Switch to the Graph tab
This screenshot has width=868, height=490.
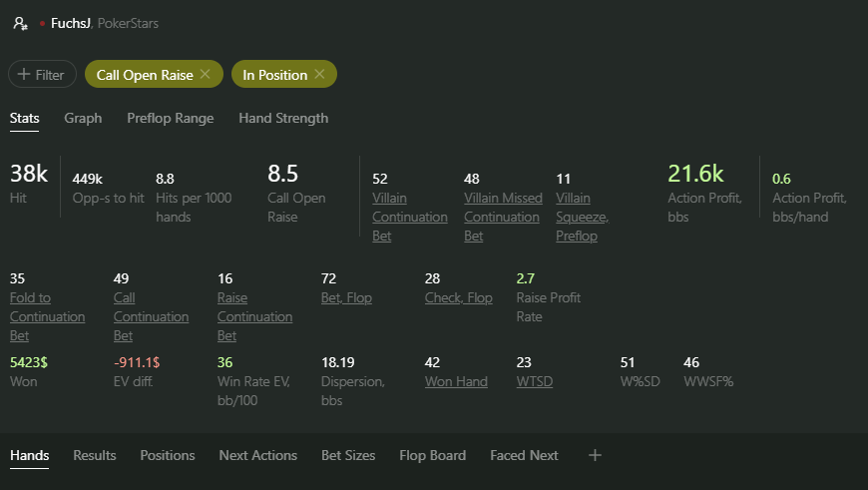click(x=83, y=118)
